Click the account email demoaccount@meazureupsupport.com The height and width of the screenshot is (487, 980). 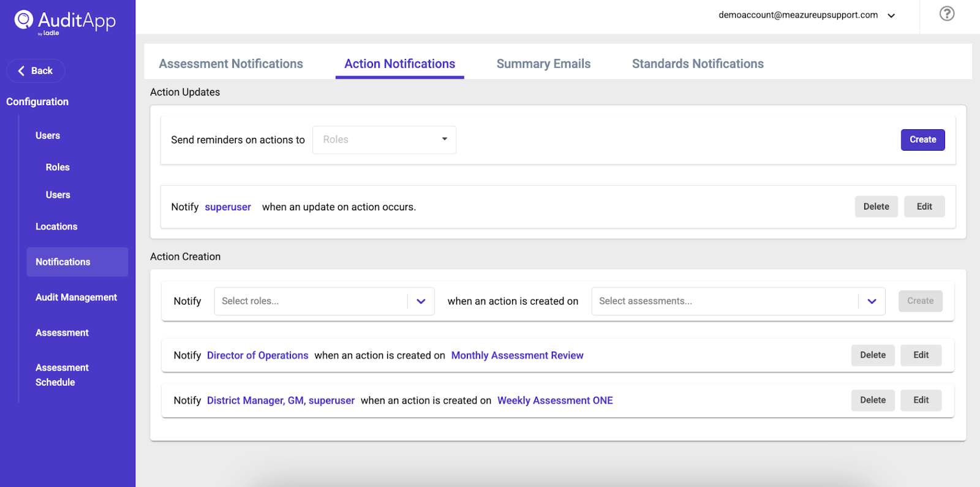798,15
